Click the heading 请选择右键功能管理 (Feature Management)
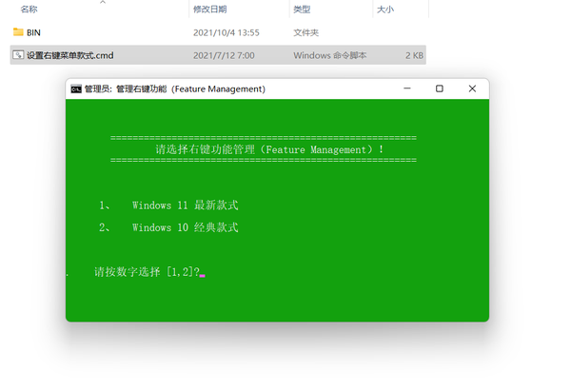 point(269,149)
